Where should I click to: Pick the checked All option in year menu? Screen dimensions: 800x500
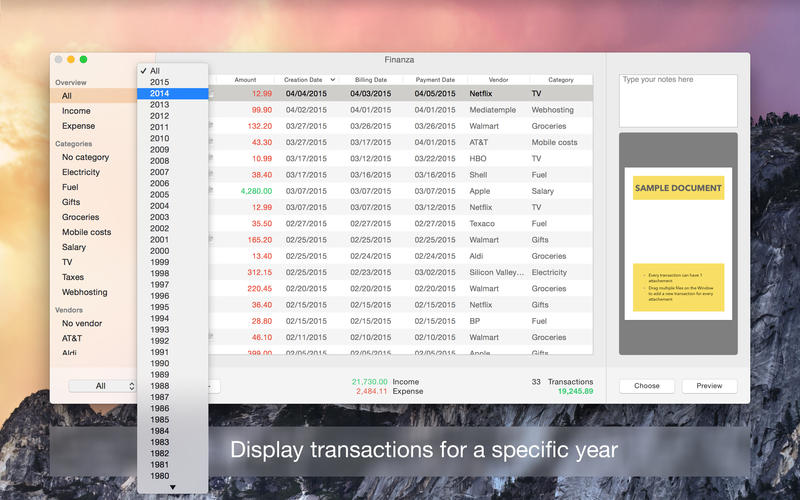[x=172, y=71]
